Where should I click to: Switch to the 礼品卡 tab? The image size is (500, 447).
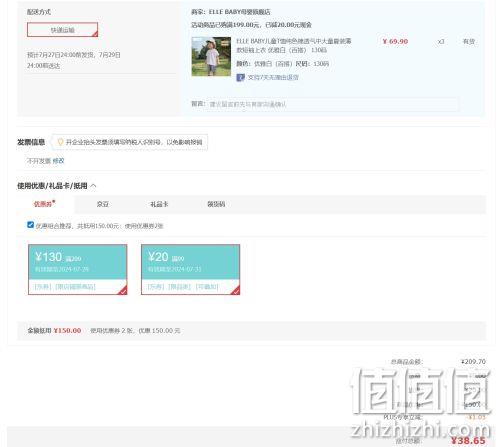pyautogui.click(x=159, y=204)
